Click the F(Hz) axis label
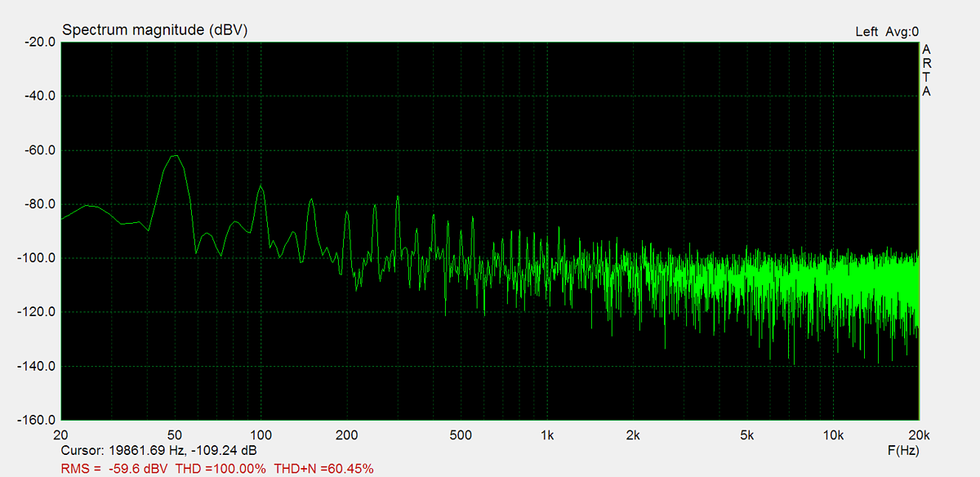The height and width of the screenshot is (477, 980). pos(902,451)
